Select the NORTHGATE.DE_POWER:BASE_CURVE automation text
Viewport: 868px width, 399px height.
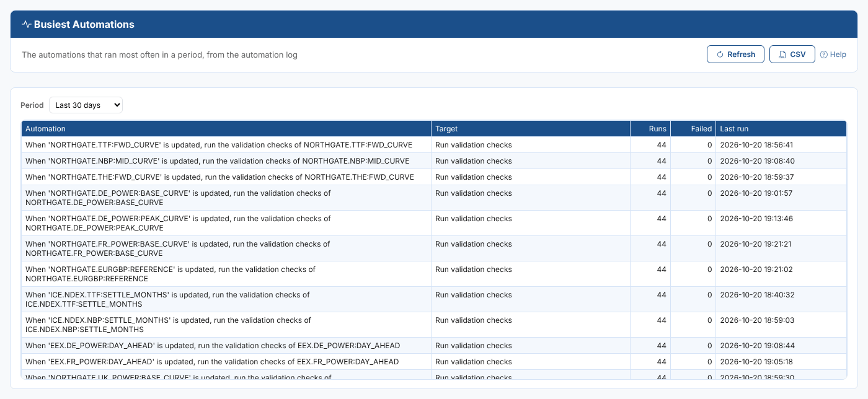[178, 198]
